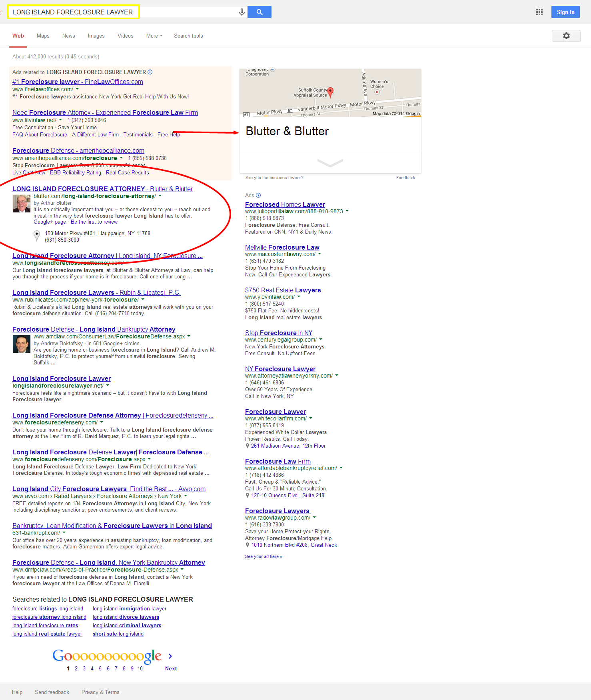Click the pin icon next to 125-10 Queens Blvd
This screenshot has width=591, height=700.
tap(248, 495)
